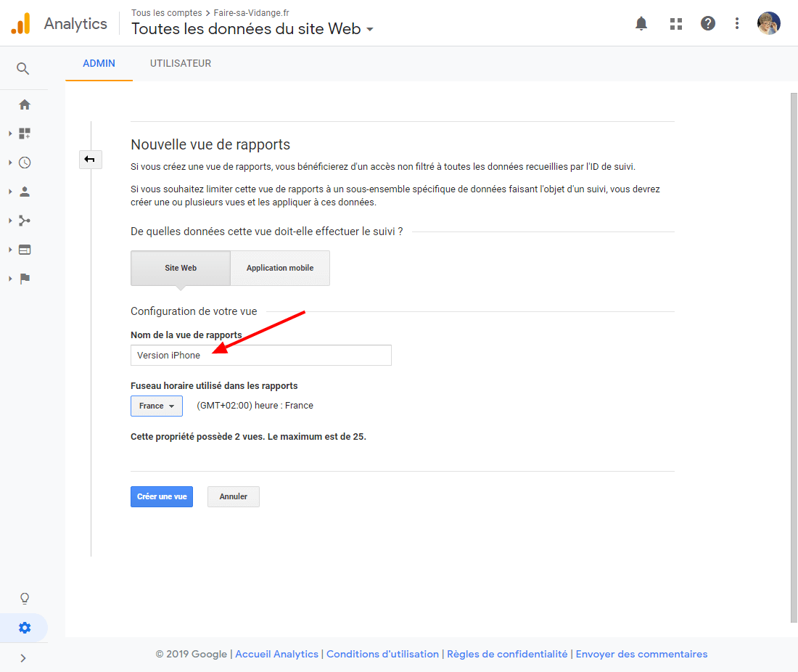Switch to the UTILISATEUR tab

[180, 63]
